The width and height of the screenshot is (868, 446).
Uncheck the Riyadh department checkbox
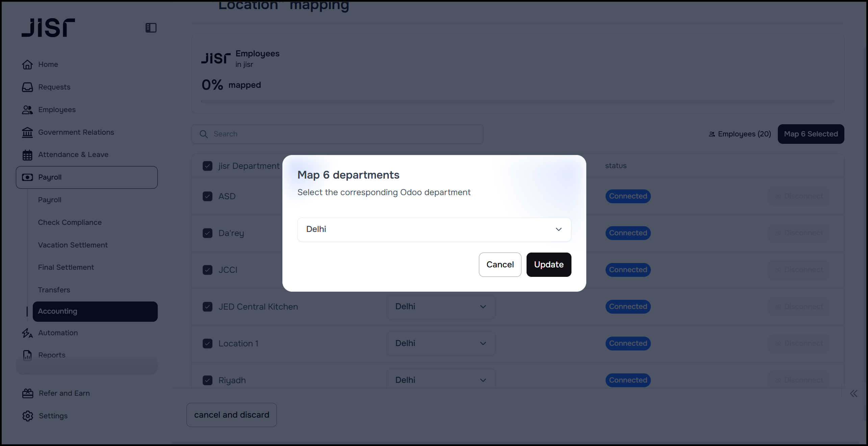click(207, 381)
